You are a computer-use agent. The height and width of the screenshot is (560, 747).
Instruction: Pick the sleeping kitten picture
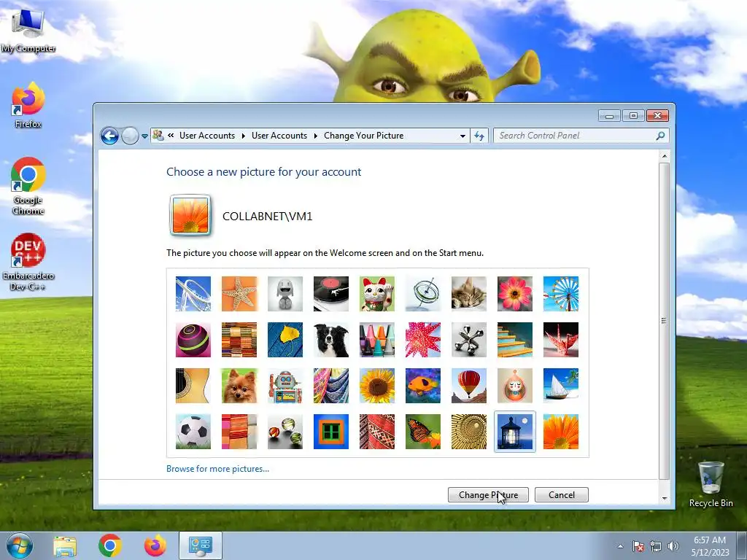[469, 294]
